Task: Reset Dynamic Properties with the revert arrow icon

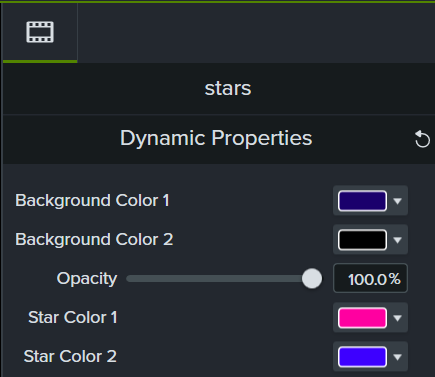Action: tap(422, 139)
